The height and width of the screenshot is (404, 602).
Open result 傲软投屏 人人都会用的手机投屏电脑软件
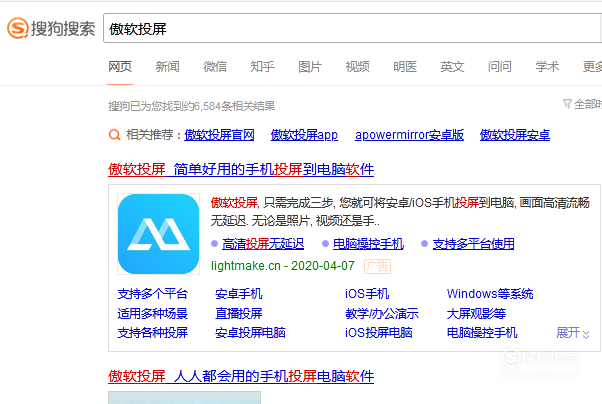click(241, 376)
